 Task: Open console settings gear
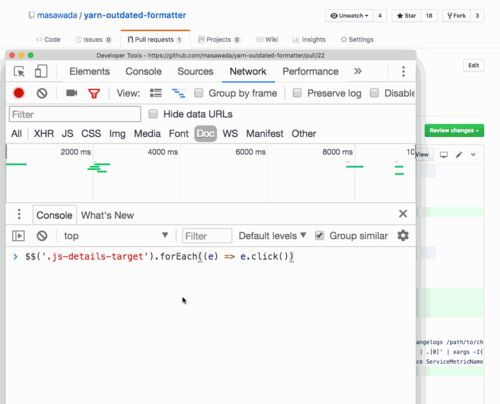tap(403, 236)
